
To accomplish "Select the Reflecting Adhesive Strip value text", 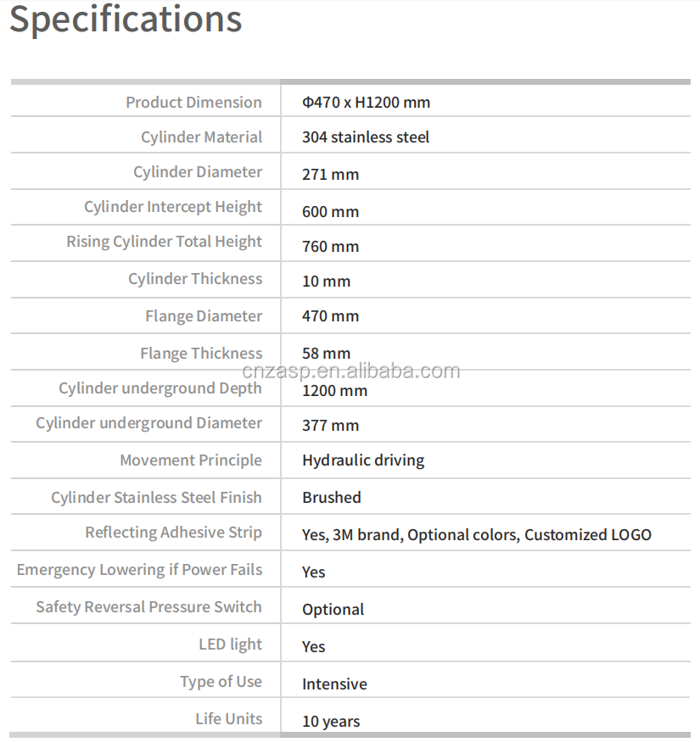I will pos(477,535).
